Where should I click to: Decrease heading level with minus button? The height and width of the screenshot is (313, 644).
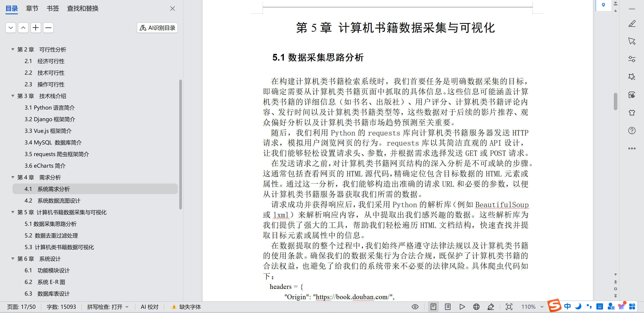[x=48, y=27]
